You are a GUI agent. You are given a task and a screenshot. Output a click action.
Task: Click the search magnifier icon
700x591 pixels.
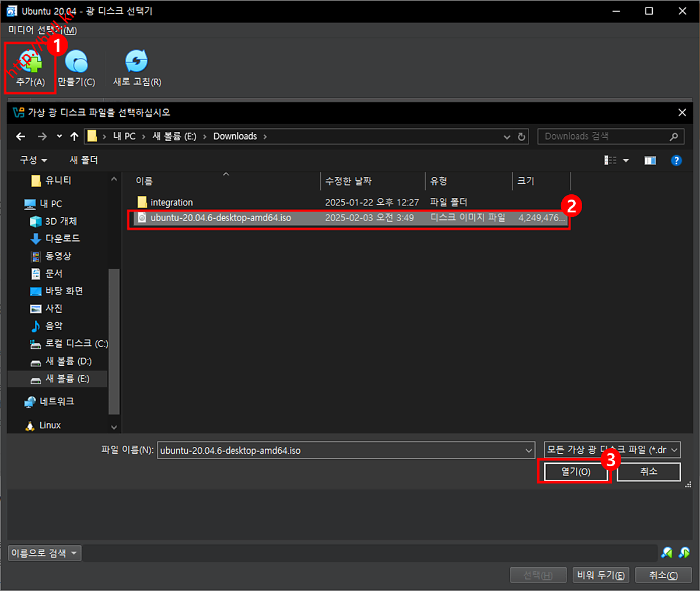[674, 137]
